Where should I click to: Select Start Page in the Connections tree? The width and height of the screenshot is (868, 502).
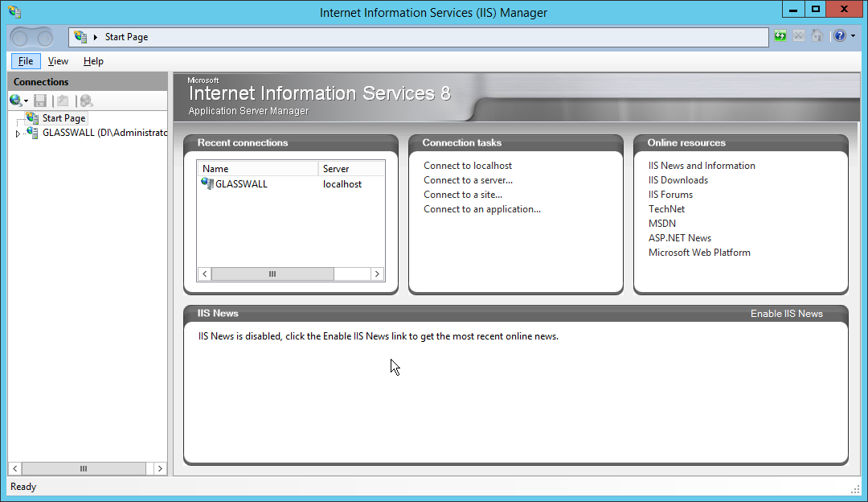pos(63,118)
